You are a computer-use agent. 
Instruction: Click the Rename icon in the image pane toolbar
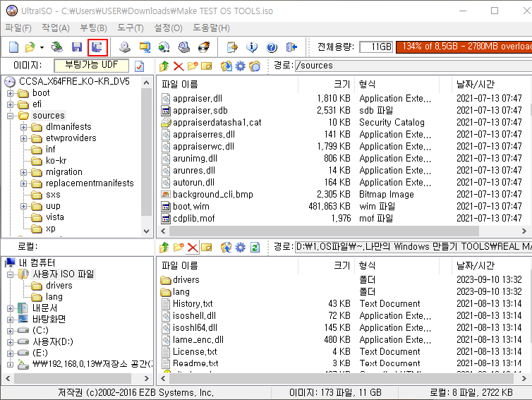click(206, 66)
